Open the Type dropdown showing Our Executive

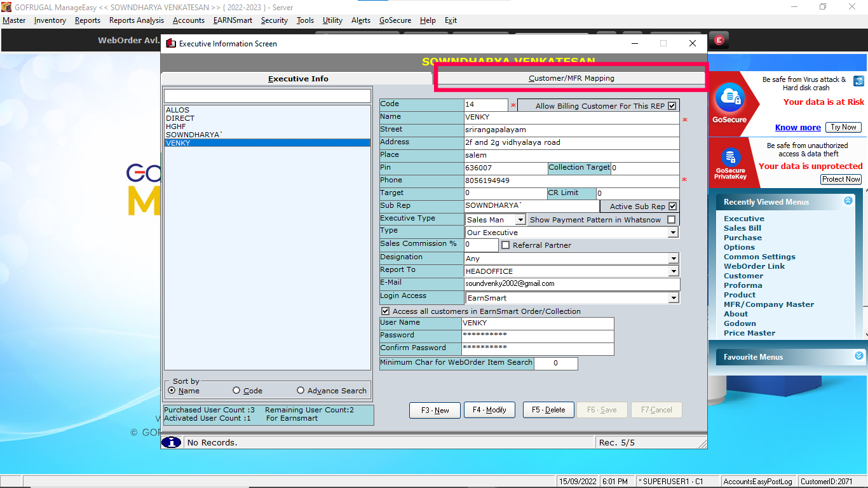point(673,233)
